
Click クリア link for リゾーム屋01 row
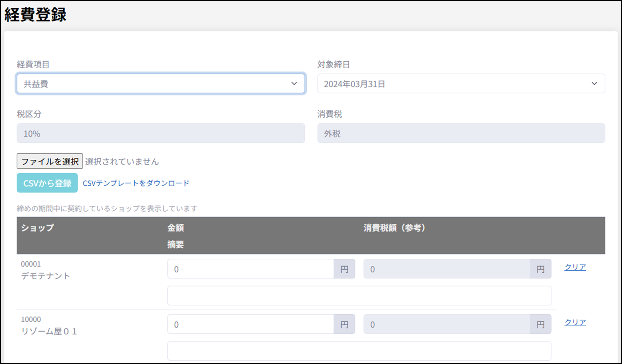click(575, 322)
